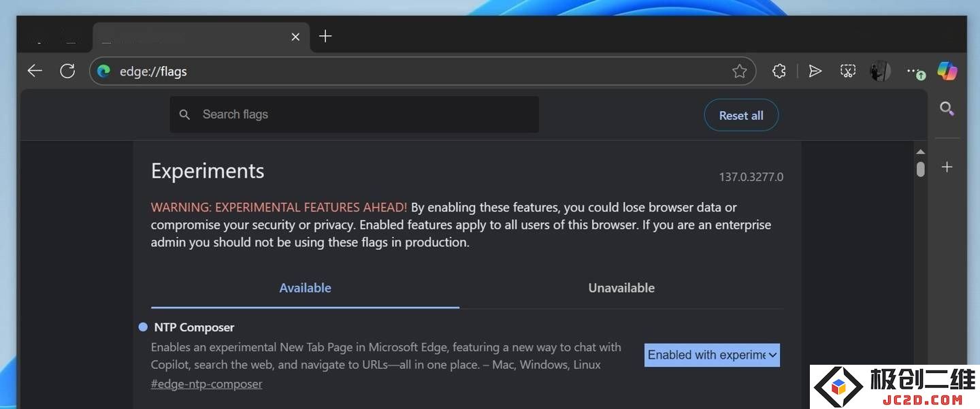Click the Edge logo in address bar
Viewport: 980px width, 409px height.
(103, 71)
